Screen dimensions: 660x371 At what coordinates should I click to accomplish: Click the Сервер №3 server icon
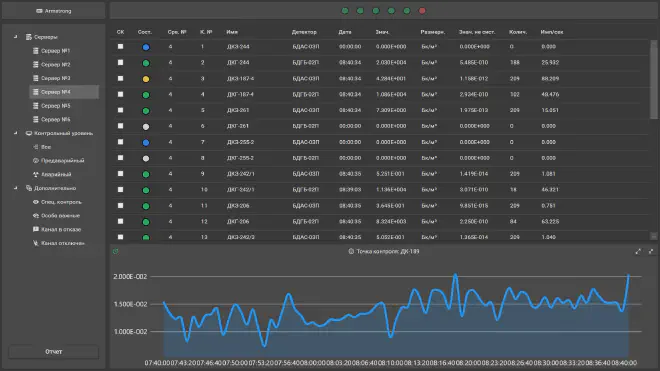(x=36, y=78)
